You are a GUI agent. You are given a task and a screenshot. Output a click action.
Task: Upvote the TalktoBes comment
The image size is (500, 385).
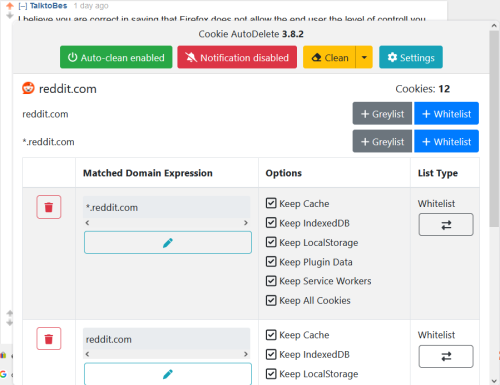tap(10, 5)
